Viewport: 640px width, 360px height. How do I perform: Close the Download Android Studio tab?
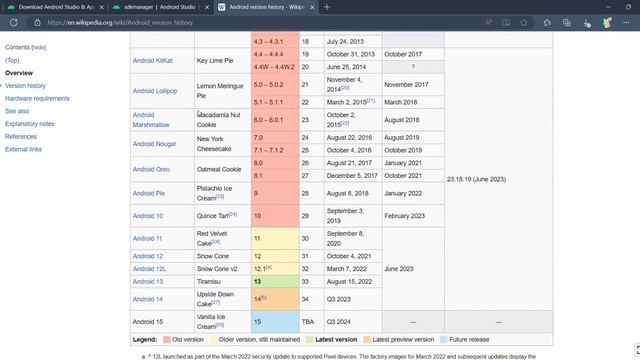tap(102, 7)
